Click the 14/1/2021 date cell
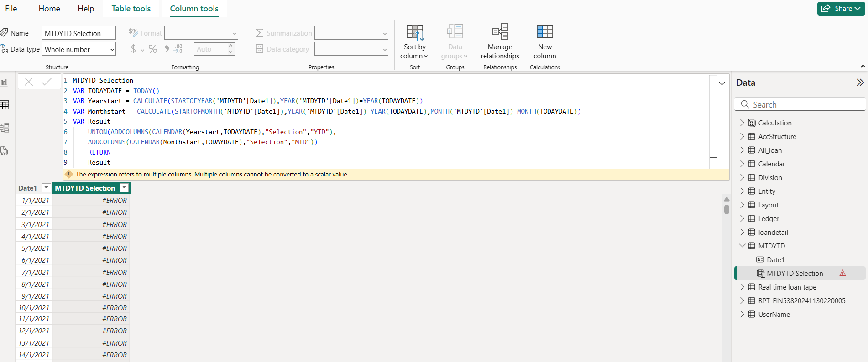 click(34, 355)
